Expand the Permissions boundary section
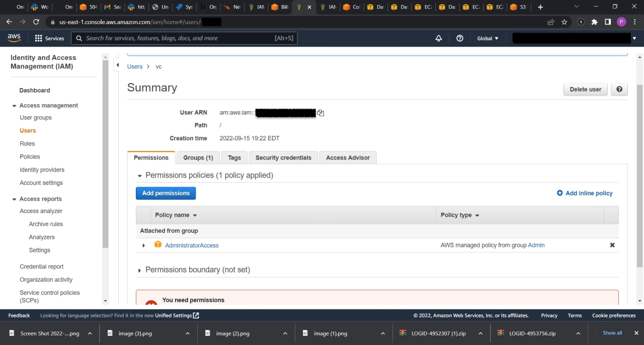 (x=140, y=271)
